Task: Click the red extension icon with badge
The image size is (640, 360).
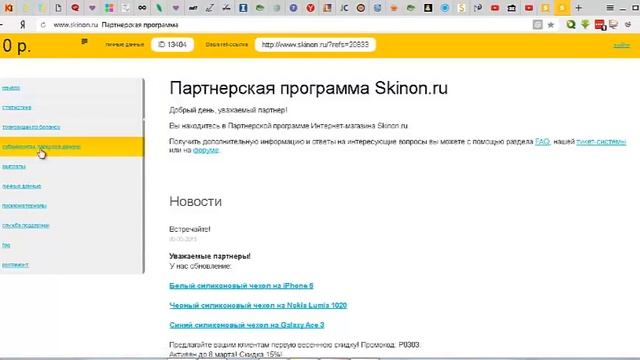Action: click(x=600, y=25)
